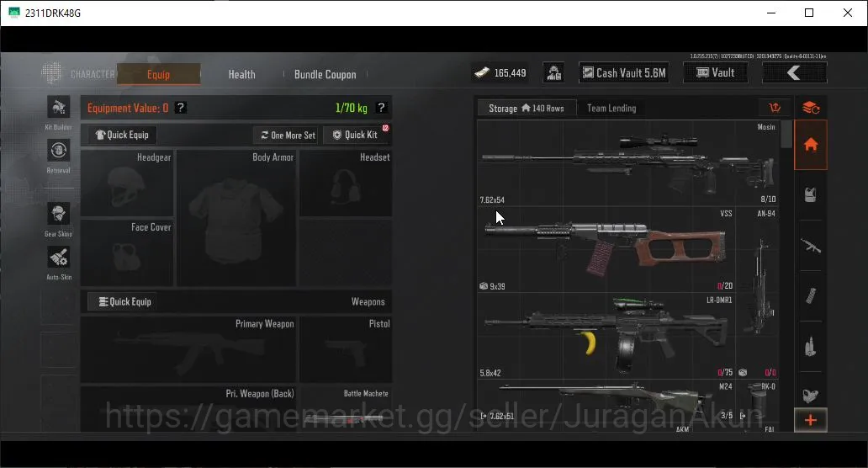Open help for Equipment Value question mark
Image resolution: width=868 pixels, height=468 pixels.
point(181,108)
